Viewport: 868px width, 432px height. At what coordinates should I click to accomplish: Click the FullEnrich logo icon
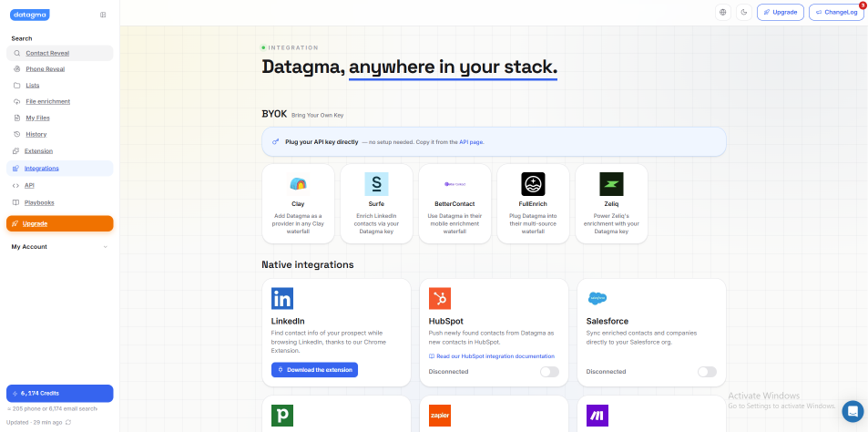coord(533,184)
